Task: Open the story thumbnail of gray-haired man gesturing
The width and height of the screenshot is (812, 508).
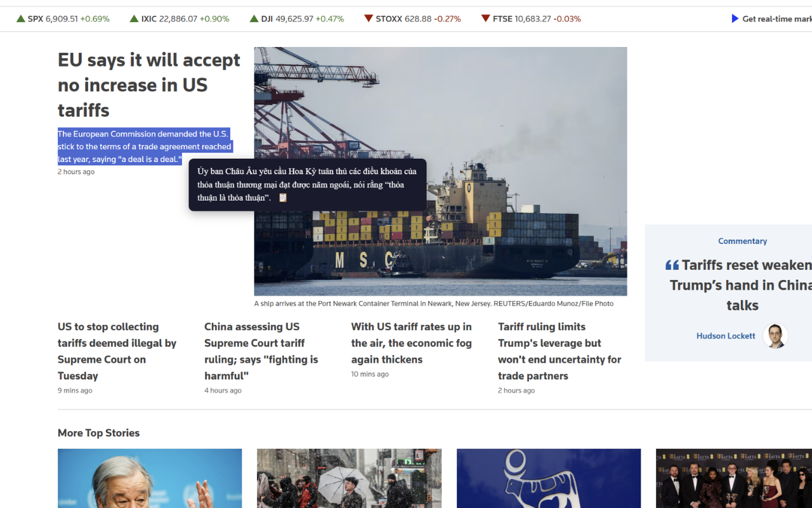Action: (150, 478)
